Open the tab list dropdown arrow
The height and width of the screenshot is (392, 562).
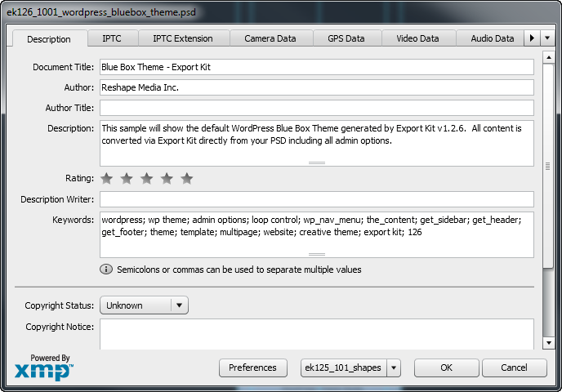click(x=547, y=38)
